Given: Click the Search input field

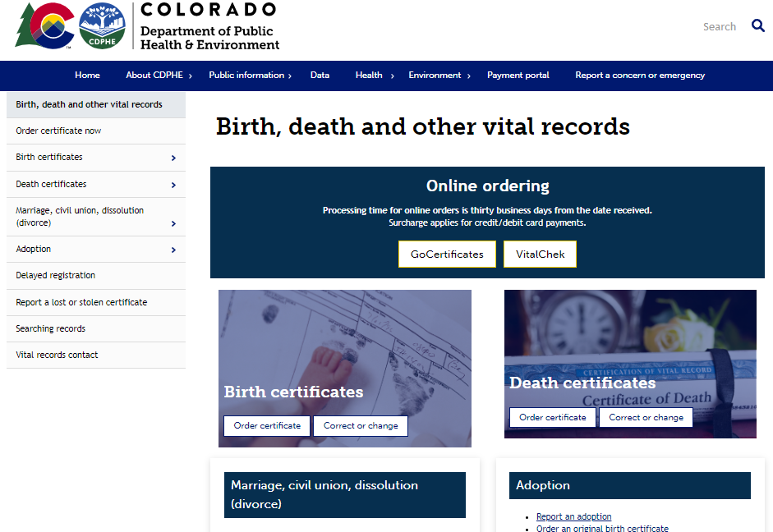Looking at the screenshot, I should point(719,25).
